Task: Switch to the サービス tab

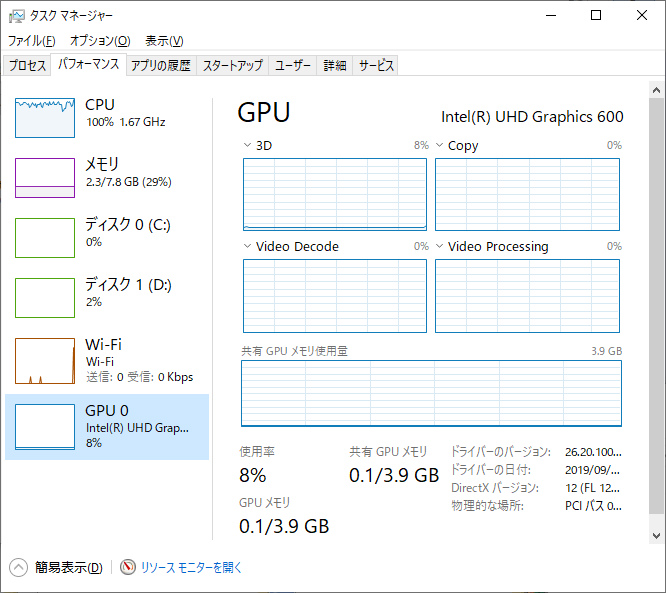Action: (376, 66)
